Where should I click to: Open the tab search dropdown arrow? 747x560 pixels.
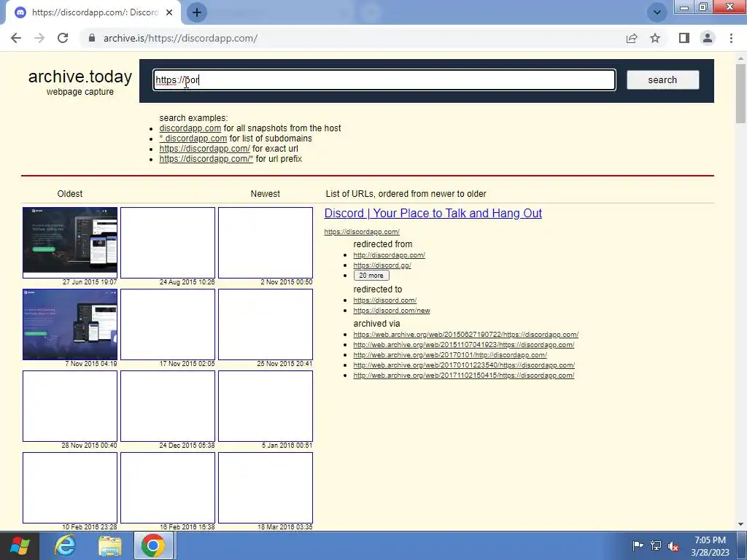(x=657, y=12)
